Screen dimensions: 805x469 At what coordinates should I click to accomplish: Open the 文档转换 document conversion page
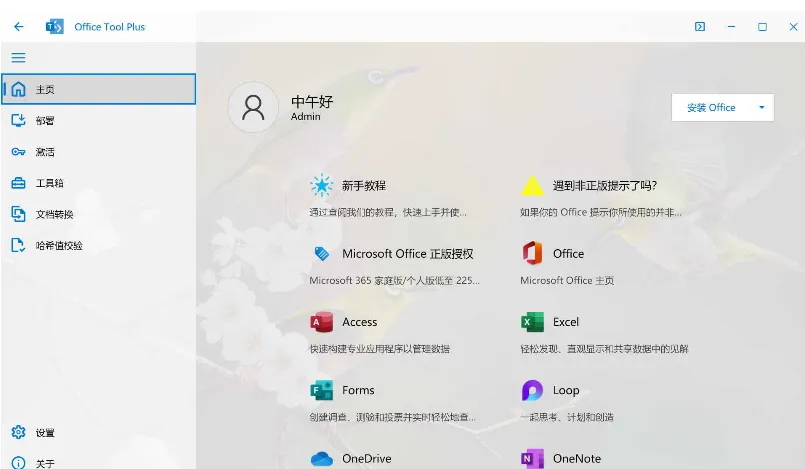coord(99,214)
